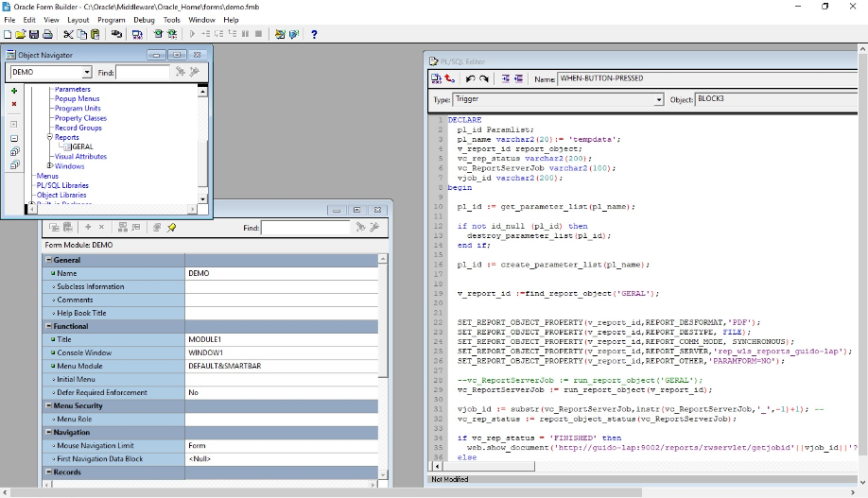
Task: Collapse the Navigation property section
Action: 49,432
